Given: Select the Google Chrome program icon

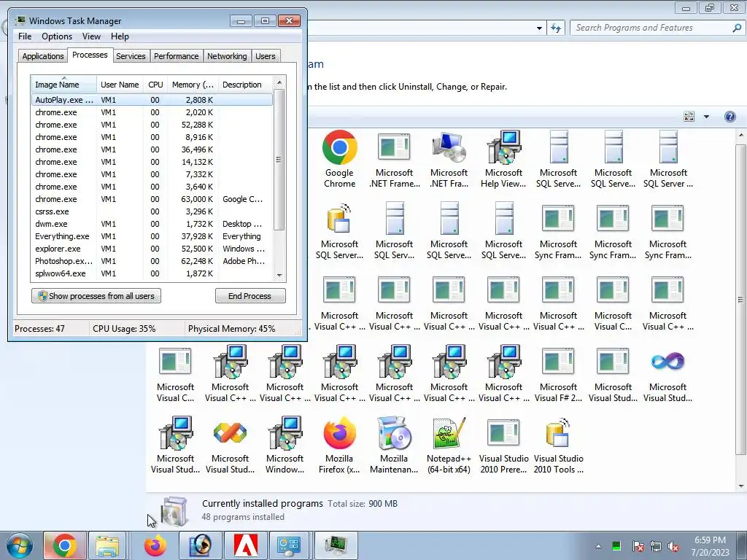Looking at the screenshot, I should tap(339, 160).
